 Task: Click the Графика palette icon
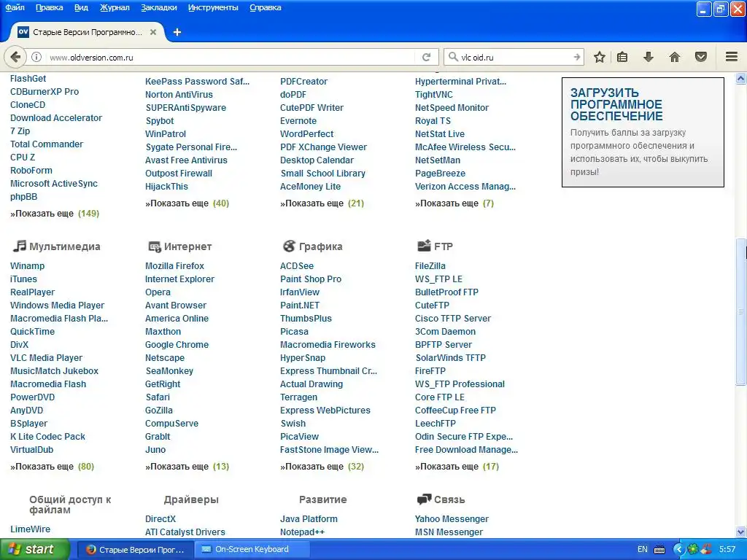point(289,246)
